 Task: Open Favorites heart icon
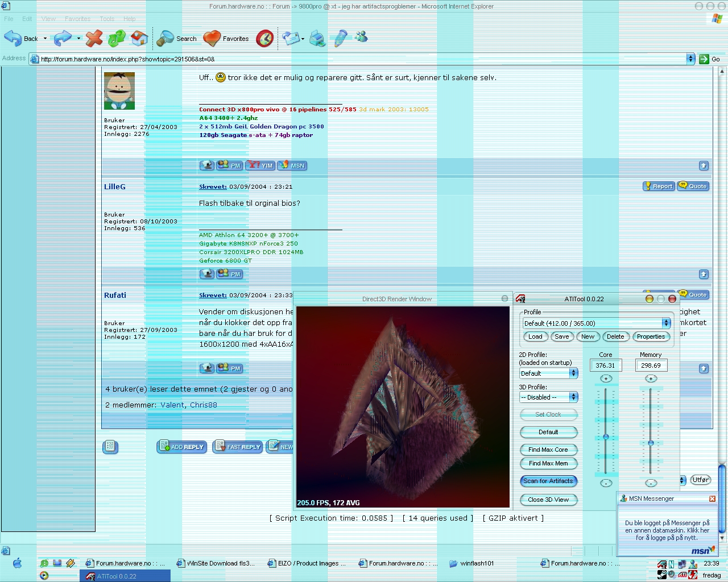point(212,38)
